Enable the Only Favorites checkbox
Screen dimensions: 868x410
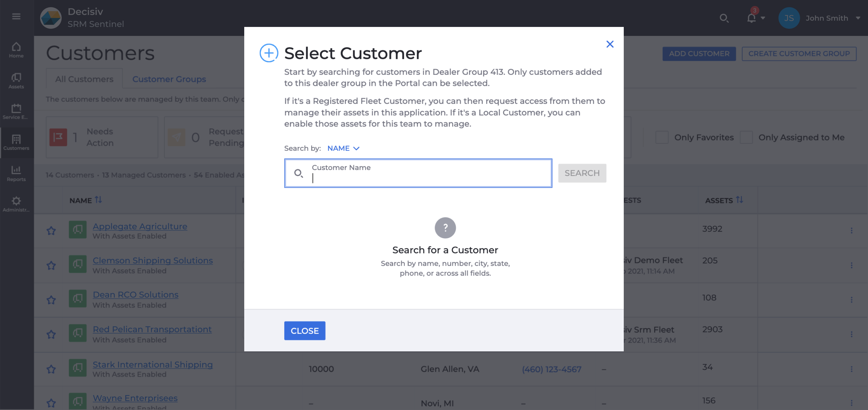pyautogui.click(x=661, y=137)
